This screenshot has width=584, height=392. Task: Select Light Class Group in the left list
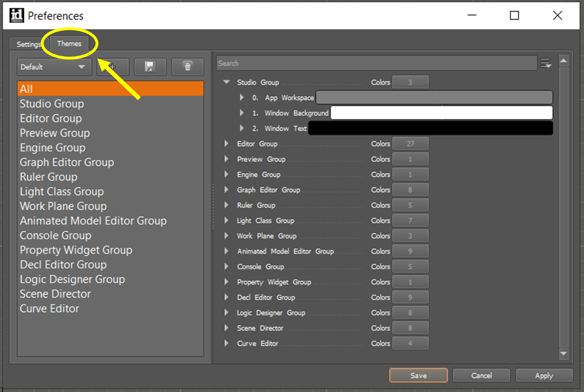(111, 191)
